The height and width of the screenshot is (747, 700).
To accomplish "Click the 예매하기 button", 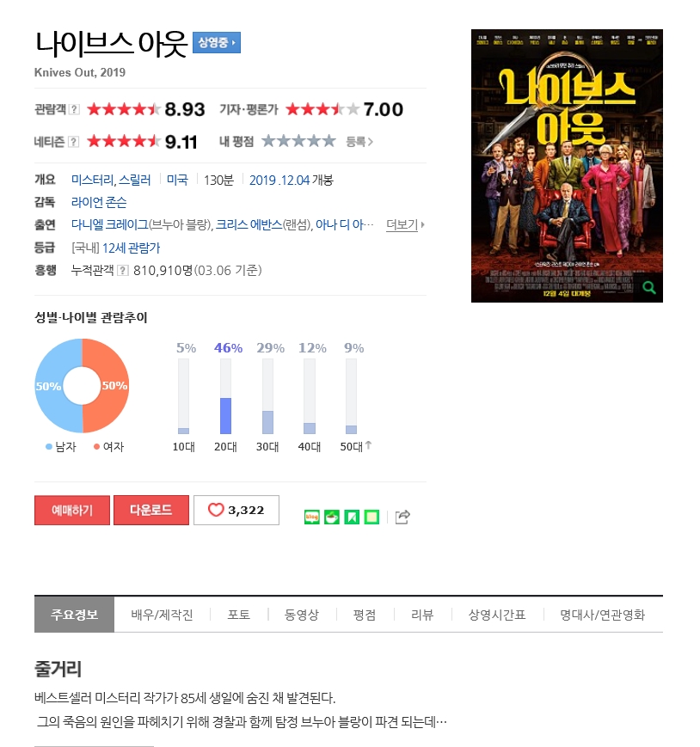I will pos(72,511).
